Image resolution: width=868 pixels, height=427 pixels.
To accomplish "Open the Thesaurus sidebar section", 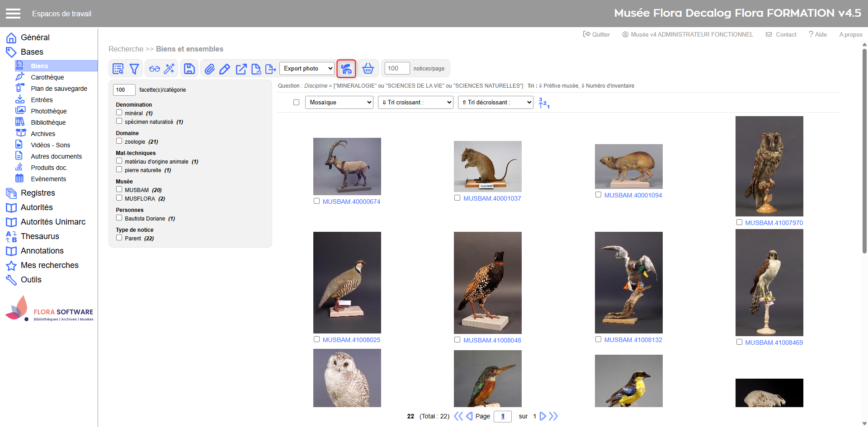I will click(x=40, y=236).
